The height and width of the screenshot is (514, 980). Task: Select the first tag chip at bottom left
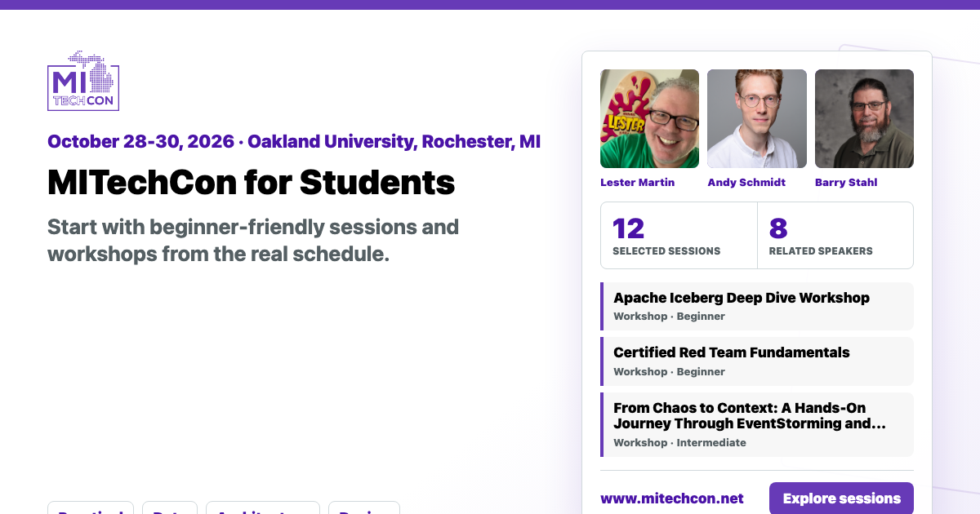(x=91, y=507)
